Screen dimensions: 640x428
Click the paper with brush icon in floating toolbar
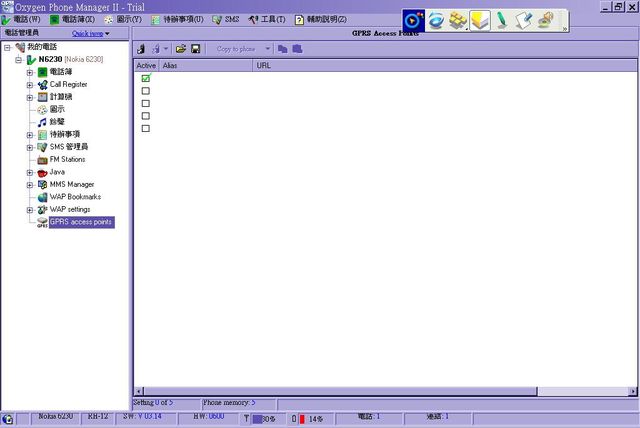pyautogui.click(x=524, y=20)
